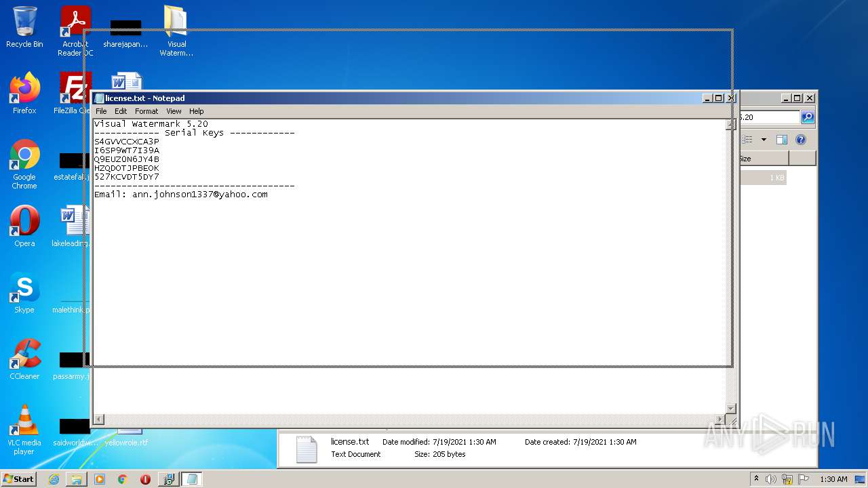This screenshot has height=488, width=868.
Task: Click the Start button
Action: click(x=18, y=479)
